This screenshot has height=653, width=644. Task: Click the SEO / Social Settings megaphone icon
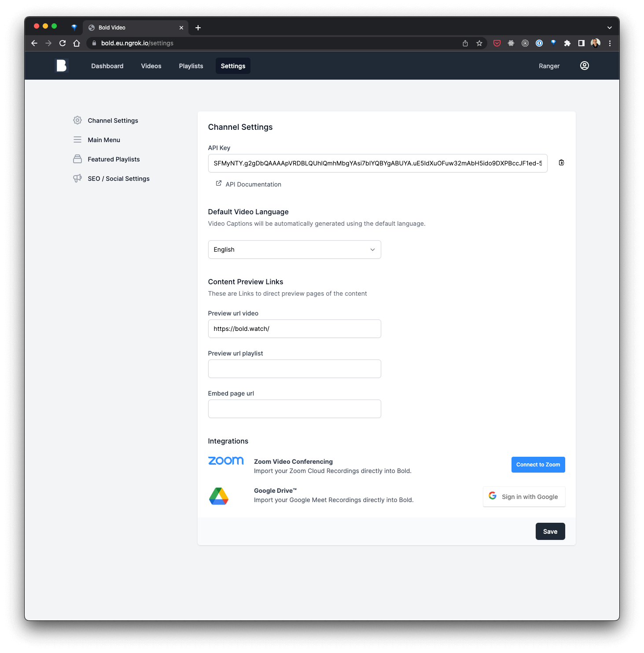[x=77, y=178]
